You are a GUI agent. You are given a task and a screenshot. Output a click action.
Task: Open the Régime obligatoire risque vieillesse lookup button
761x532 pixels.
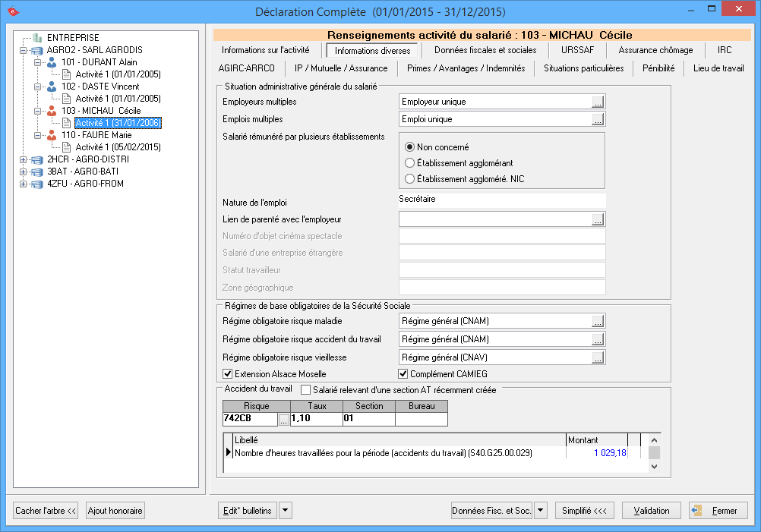[x=598, y=357]
